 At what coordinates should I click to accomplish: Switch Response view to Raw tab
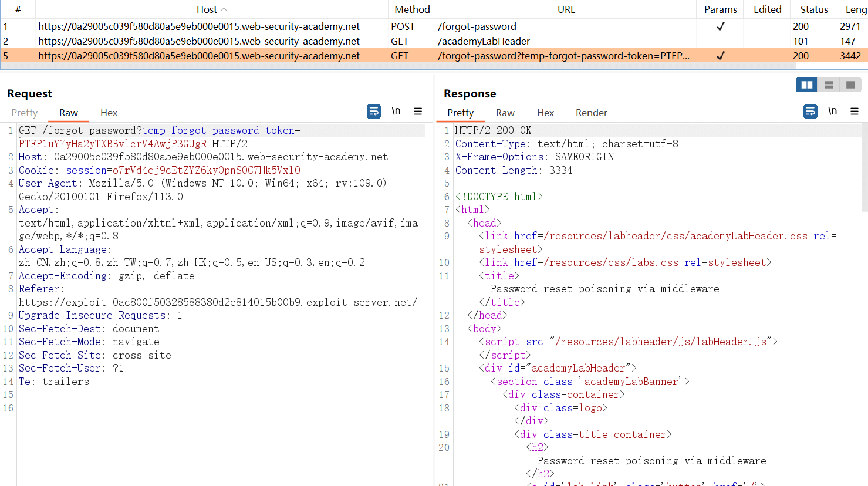[x=505, y=113]
